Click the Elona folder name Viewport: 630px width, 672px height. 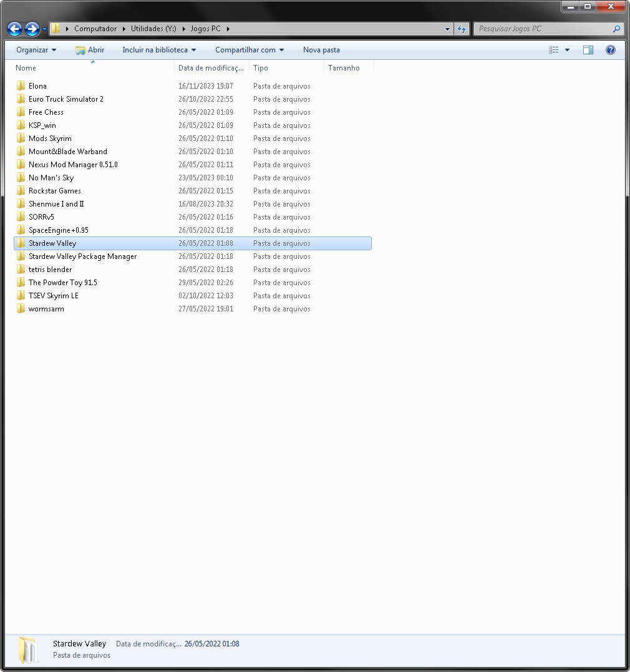(x=37, y=86)
